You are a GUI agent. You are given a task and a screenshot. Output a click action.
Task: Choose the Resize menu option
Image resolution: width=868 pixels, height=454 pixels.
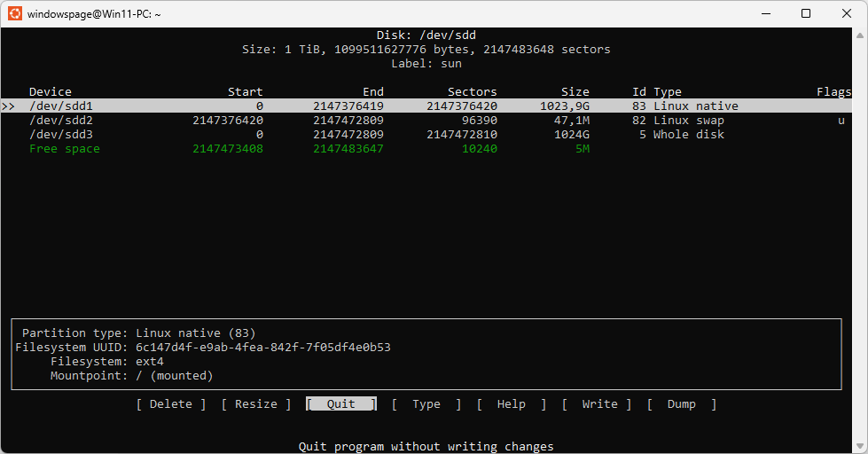[255, 404]
